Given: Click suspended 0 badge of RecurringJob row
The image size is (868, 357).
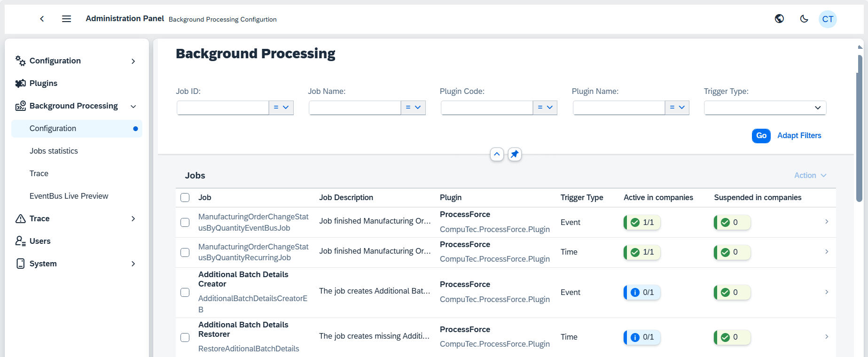Looking at the screenshot, I should click(x=732, y=252).
